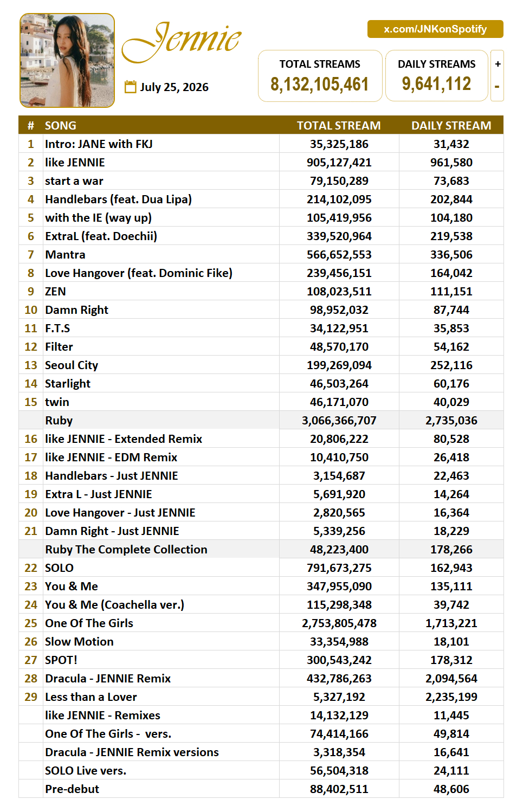Click Ruby The Complete Collection row

261,549
